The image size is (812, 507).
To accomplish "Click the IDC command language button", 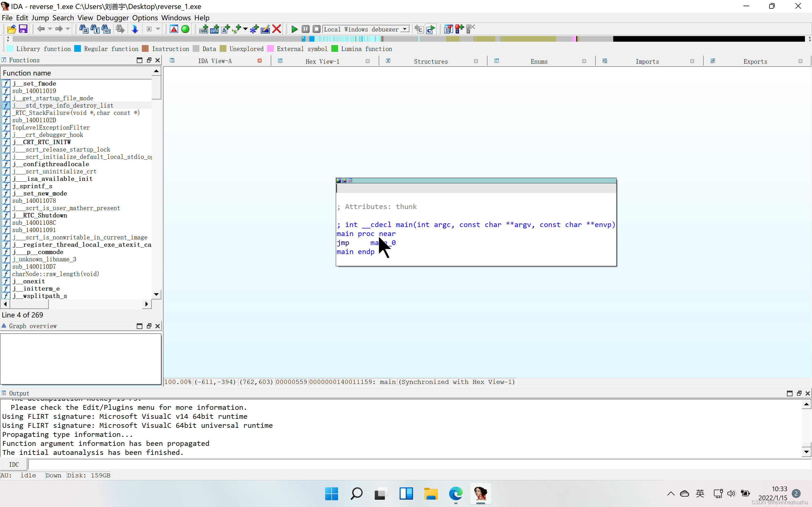I will click(14, 464).
